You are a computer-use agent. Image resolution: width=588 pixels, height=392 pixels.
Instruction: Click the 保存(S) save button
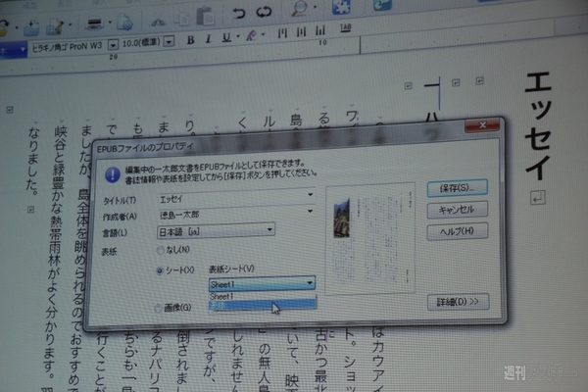click(x=457, y=188)
